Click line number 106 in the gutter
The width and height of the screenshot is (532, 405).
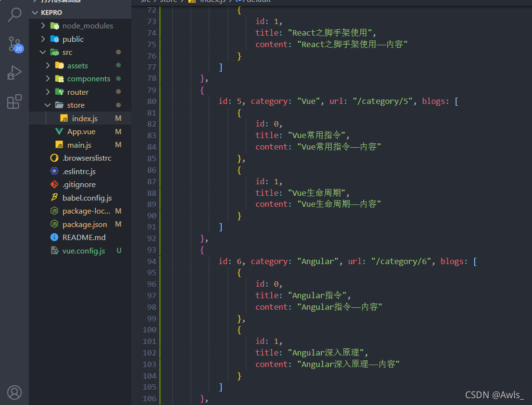(x=150, y=399)
